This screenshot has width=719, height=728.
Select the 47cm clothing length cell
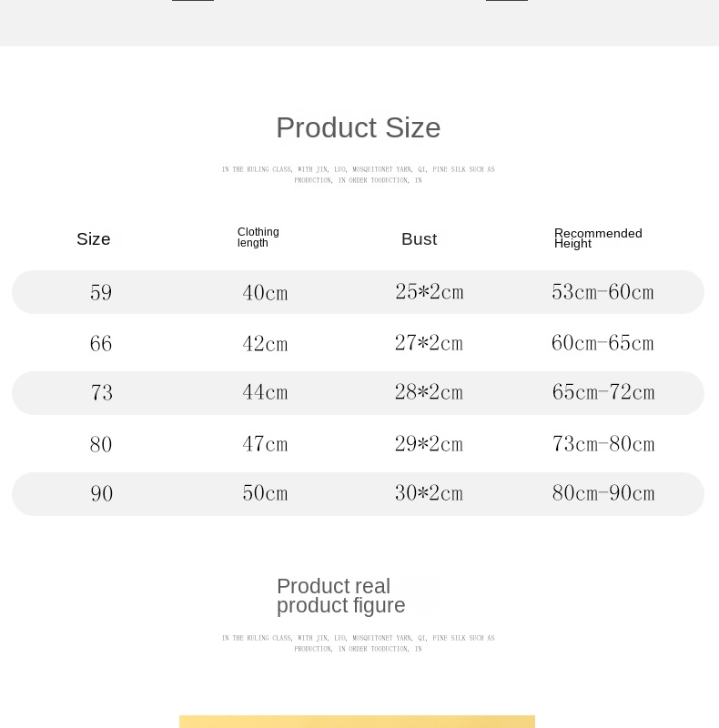coord(265,444)
